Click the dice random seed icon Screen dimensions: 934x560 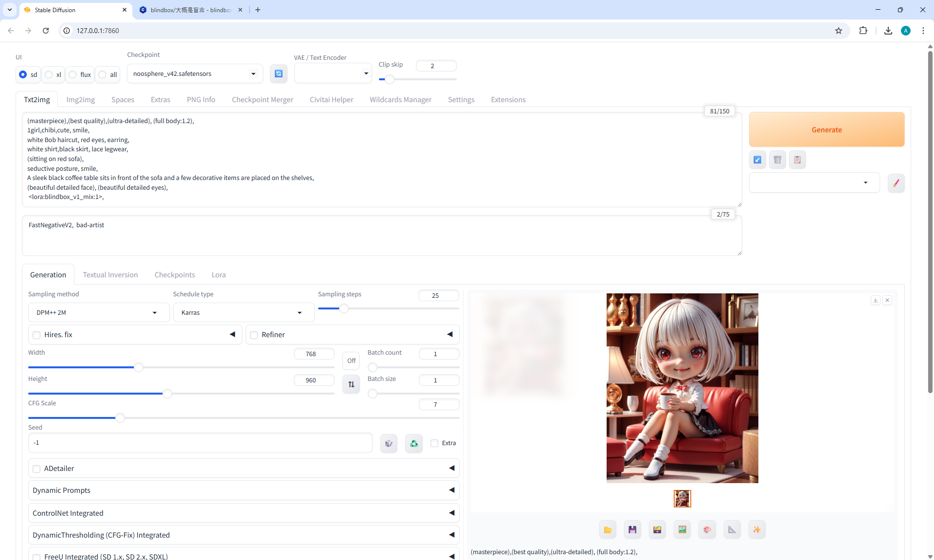[389, 443]
